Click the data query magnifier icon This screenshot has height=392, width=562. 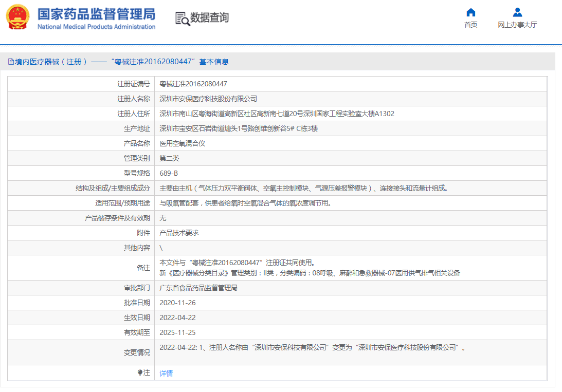183,18
